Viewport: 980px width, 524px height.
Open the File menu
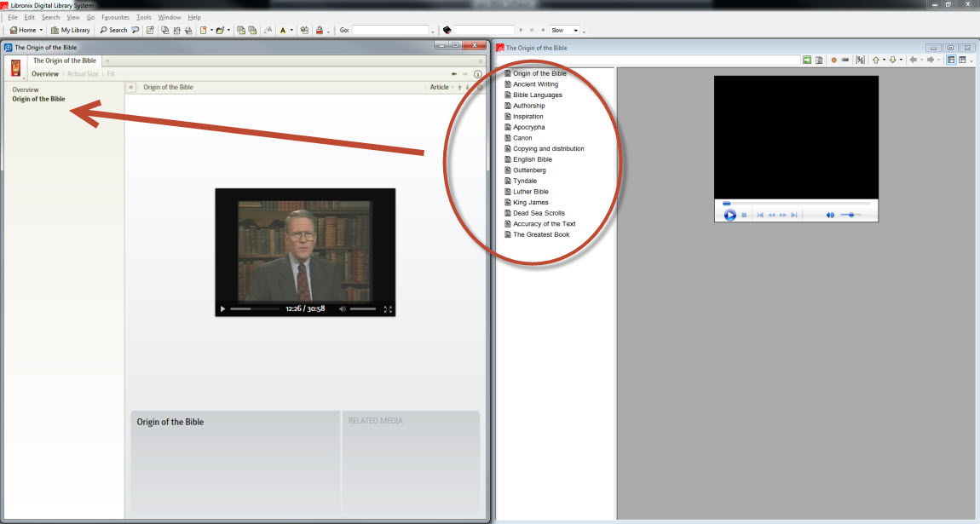coord(13,18)
